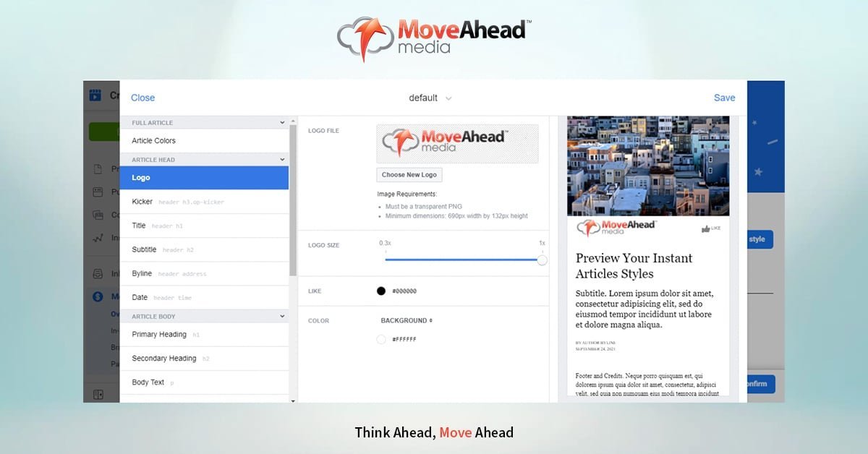This screenshot has height=454, width=868.
Task: Save the current article style
Action: pos(724,98)
